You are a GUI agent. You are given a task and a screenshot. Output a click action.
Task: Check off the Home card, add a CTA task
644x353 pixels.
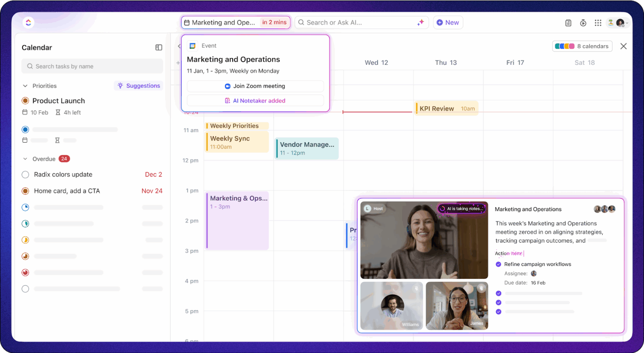point(25,191)
